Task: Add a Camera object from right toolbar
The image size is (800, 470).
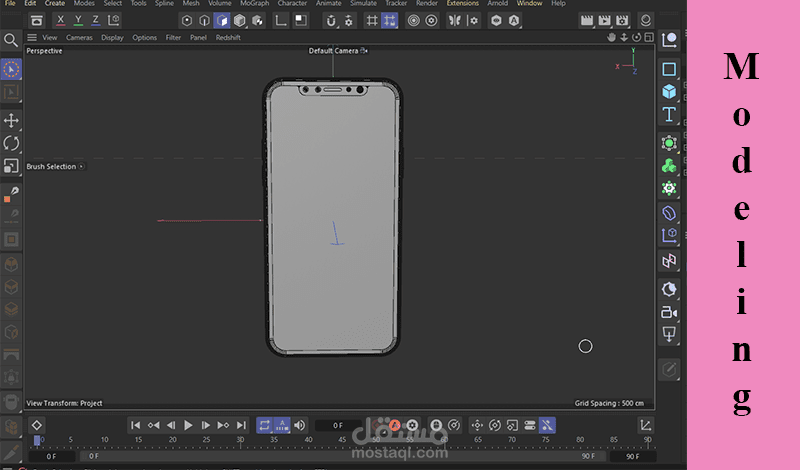Action: (x=669, y=311)
